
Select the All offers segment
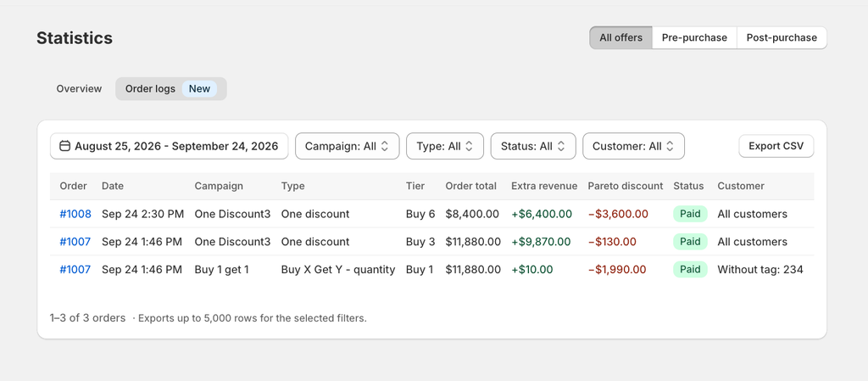coord(621,37)
